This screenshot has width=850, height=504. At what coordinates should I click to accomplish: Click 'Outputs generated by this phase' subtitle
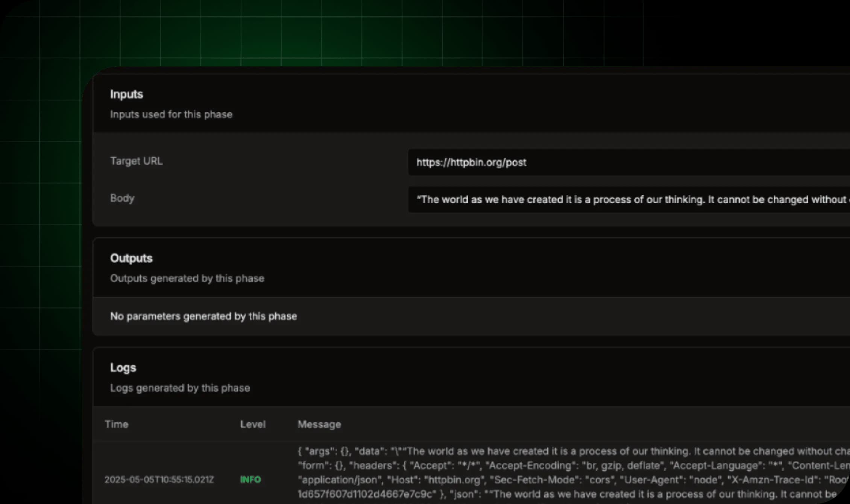pos(187,278)
